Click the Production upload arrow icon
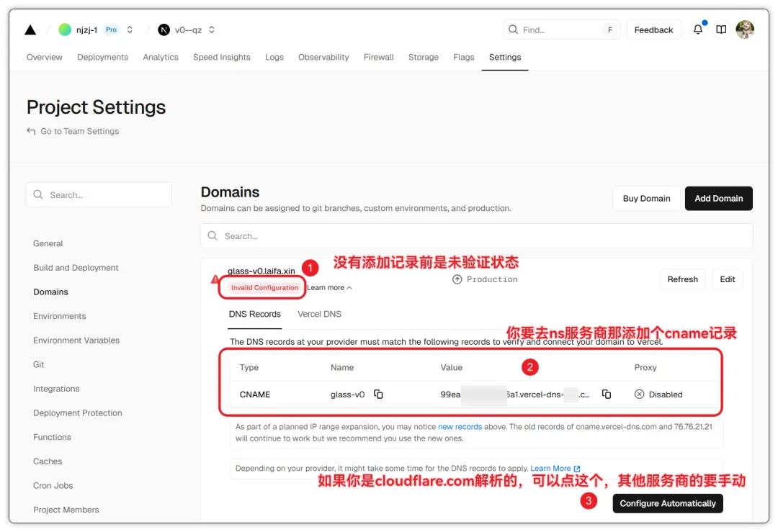The image size is (778, 532). click(457, 279)
